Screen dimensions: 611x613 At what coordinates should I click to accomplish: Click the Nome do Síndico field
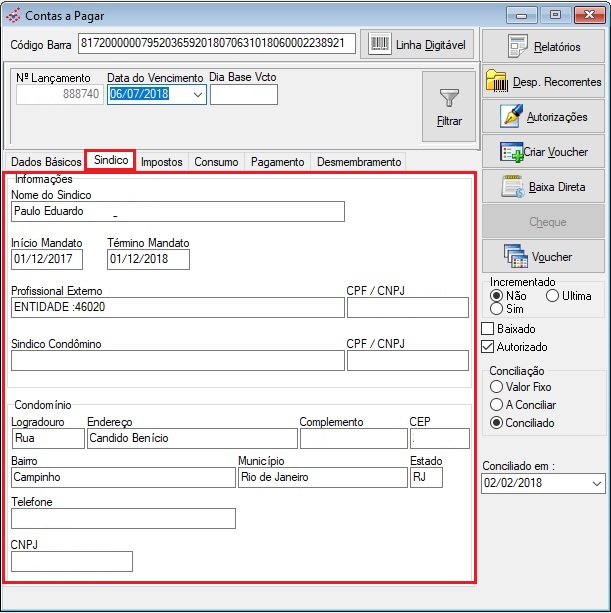coord(177,211)
